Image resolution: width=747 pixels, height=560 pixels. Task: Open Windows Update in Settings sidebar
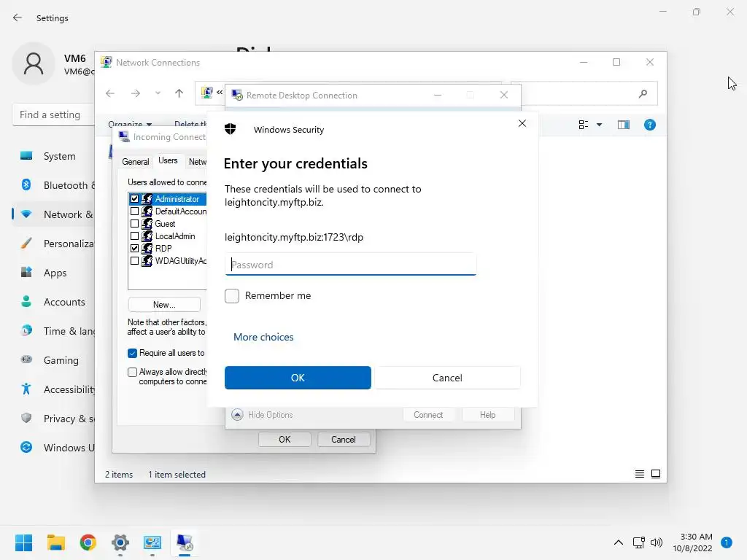pyautogui.click(x=53, y=448)
